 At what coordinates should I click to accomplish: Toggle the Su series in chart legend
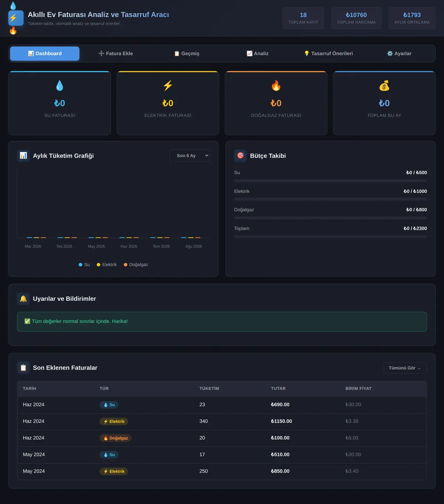(x=84, y=265)
